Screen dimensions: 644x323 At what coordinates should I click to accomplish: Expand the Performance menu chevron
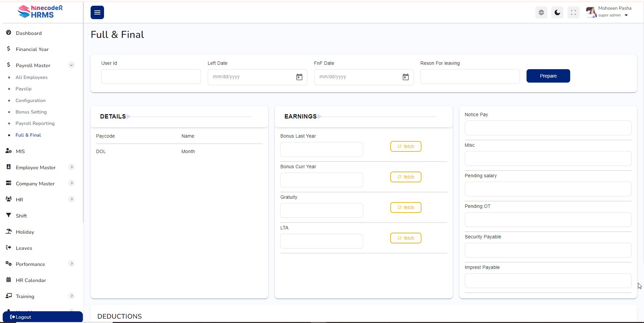[x=71, y=264]
